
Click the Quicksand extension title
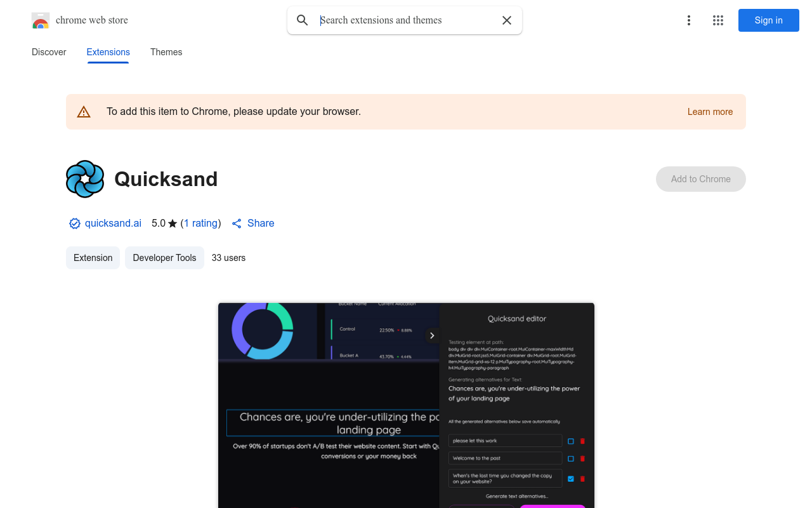166,179
